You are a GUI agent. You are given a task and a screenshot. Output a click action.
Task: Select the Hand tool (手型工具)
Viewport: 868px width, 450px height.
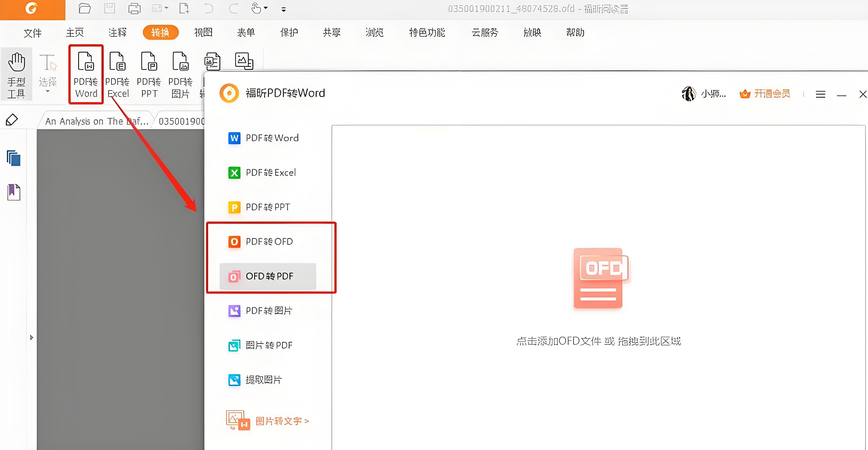tap(16, 74)
